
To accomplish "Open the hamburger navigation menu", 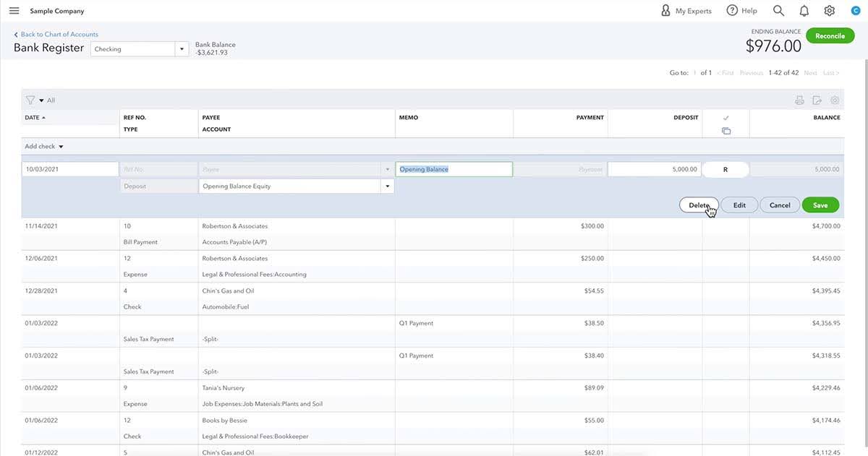I will 14,10.
